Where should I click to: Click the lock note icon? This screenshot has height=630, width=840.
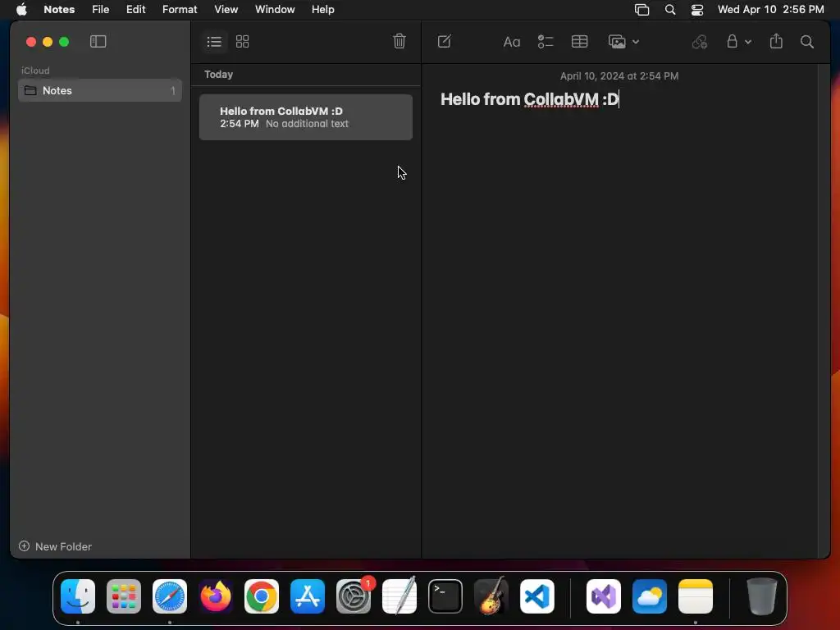coord(732,41)
